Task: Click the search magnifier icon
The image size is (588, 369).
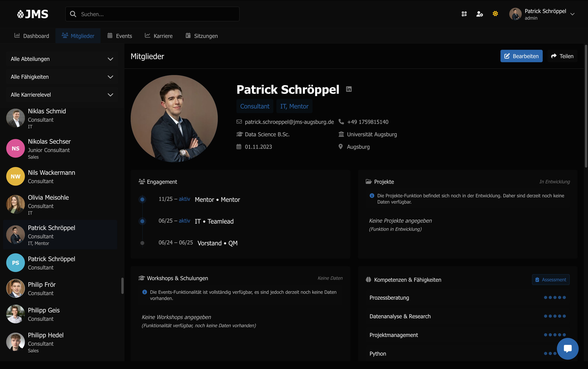Action: point(73,14)
